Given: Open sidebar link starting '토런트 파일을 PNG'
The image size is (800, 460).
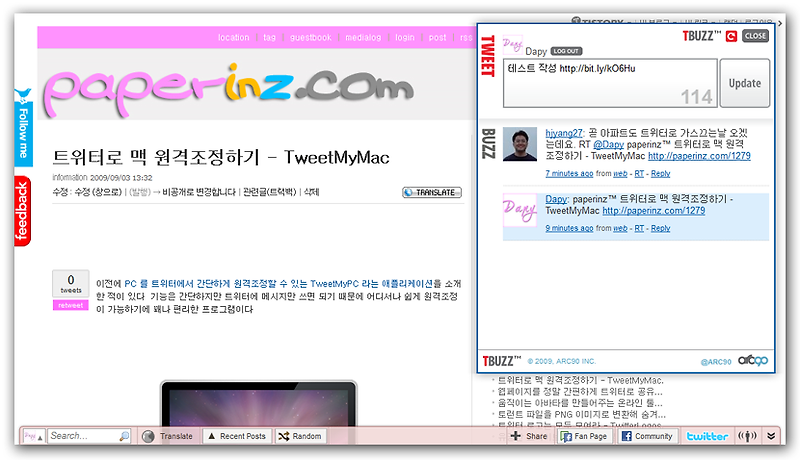Looking at the screenshot, I should tap(582, 414).
